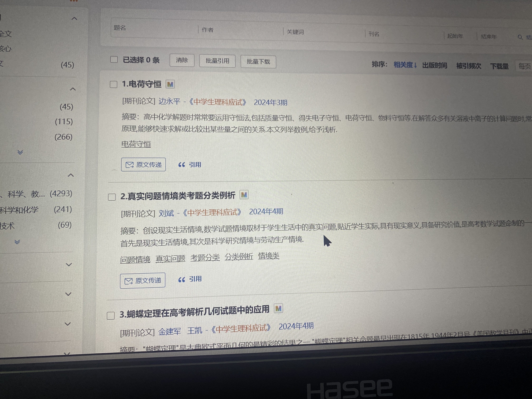Collapse the top sidebar section chevron
532x399 pixels.
click(74, 18)
